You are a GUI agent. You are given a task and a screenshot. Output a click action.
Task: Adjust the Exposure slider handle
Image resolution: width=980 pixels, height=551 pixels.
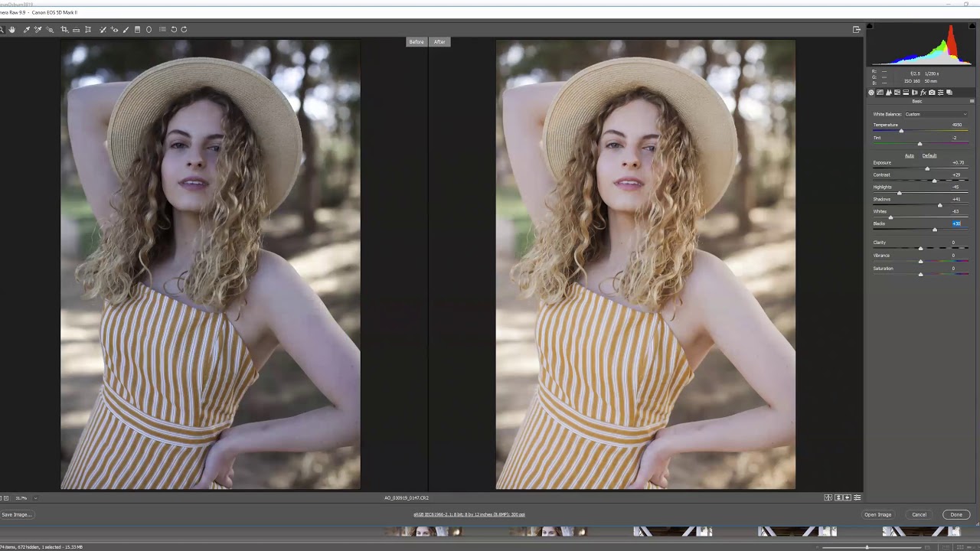point(927,168)
